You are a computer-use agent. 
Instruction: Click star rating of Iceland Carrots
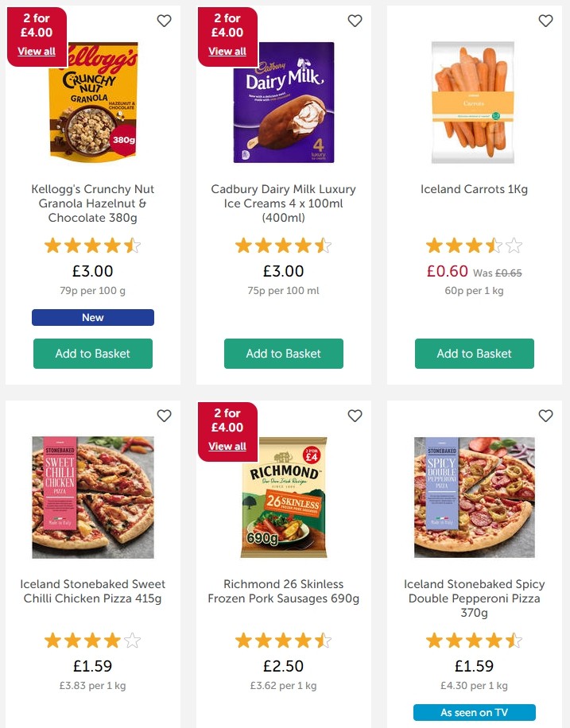click(x=475, y=246)
